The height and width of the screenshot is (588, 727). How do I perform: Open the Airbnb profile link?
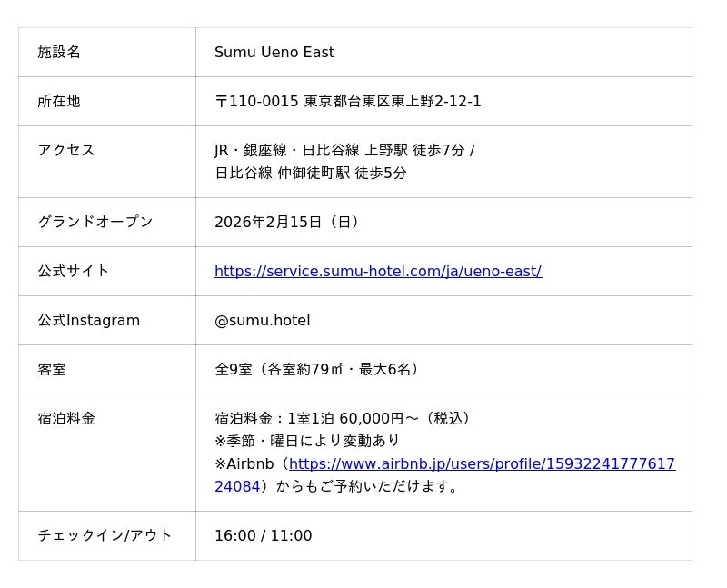[482, 464]
